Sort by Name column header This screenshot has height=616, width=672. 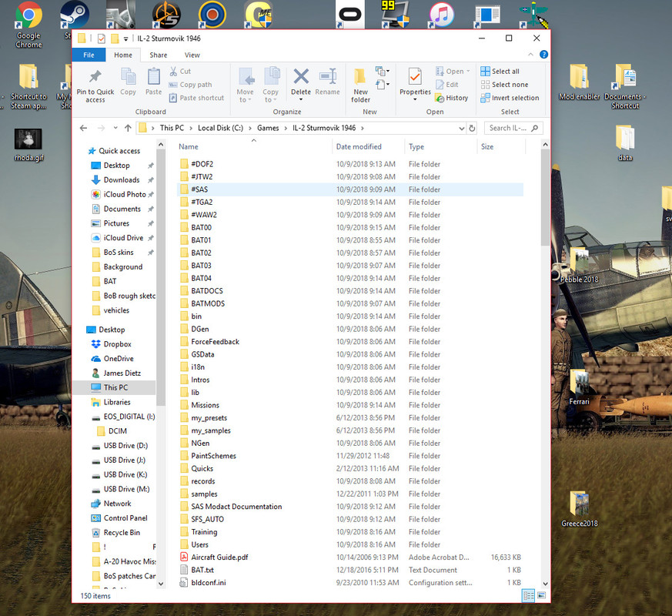pyautogui.click(x=254, y=147)
